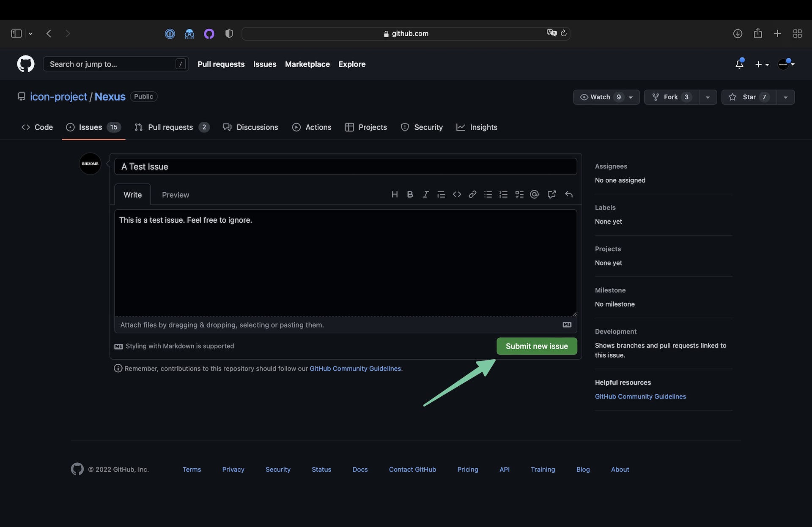Add a task list
Viewport: 812px width, 527px height.
[x=519, y=194]
